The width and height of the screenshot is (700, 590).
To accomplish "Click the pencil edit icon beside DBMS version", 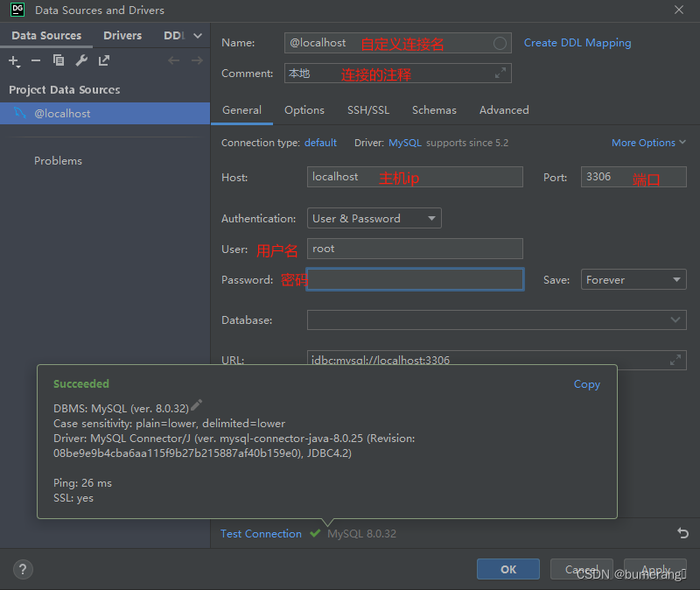I will click(x=196, y=405).
